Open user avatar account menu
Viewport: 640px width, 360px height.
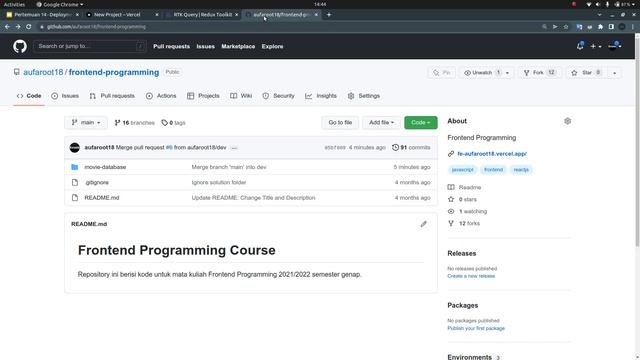click(615, 46)
